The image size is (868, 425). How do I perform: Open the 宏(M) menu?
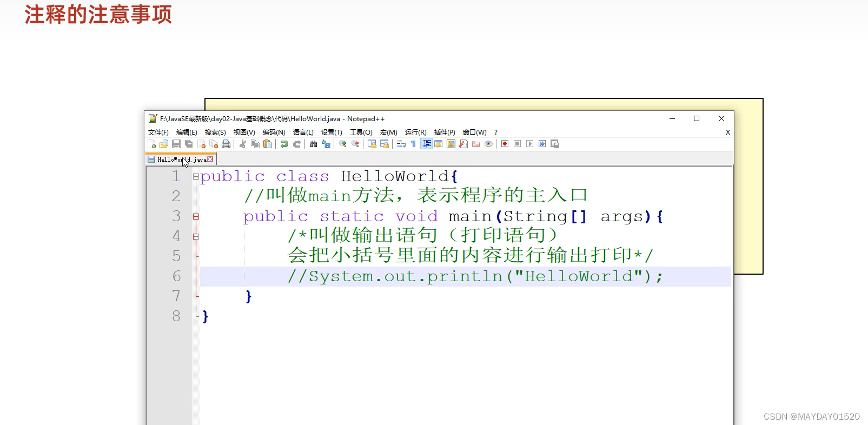[389, 132]
